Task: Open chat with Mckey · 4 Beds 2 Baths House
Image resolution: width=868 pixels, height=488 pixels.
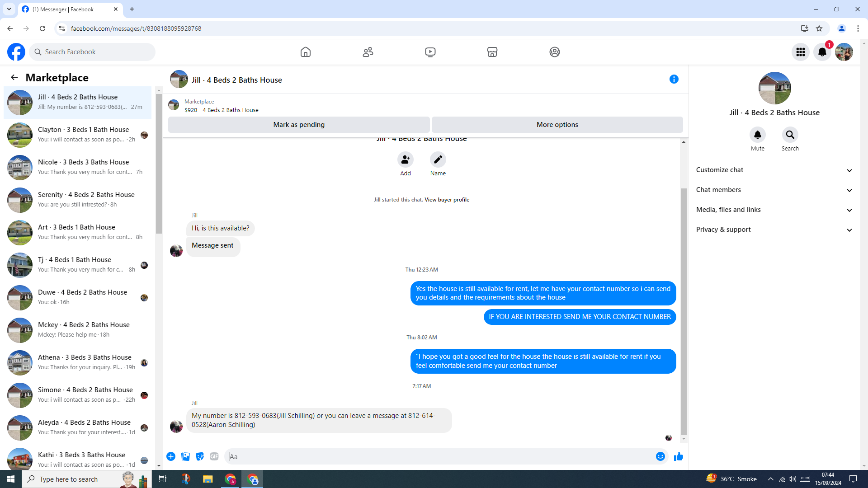Action: [x=78, y=330]
